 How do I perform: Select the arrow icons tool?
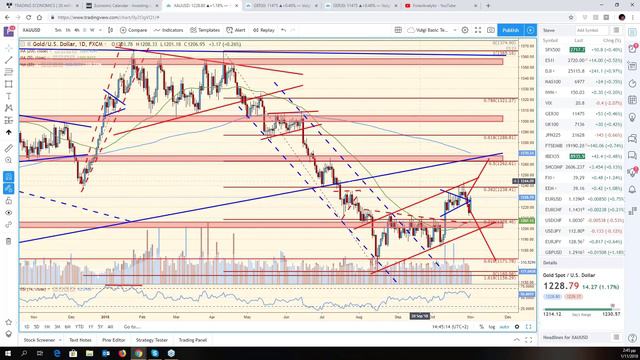tap(9, 132)
